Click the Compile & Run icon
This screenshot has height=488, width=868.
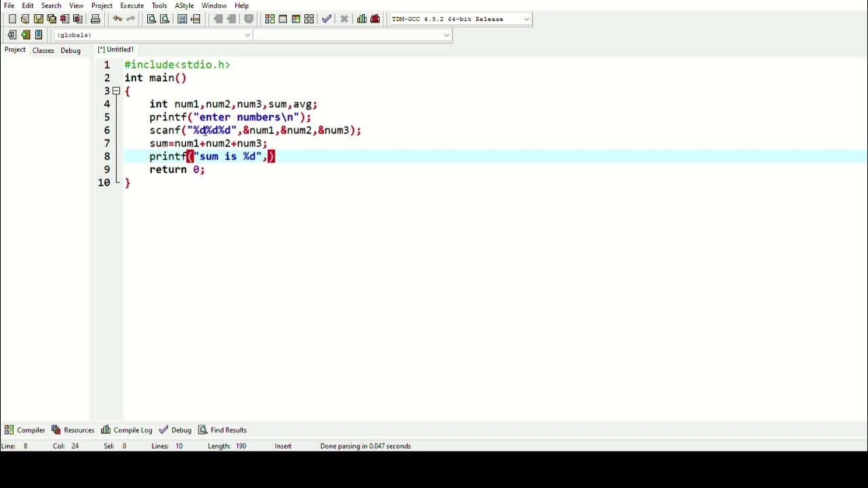tap(296, 19)
